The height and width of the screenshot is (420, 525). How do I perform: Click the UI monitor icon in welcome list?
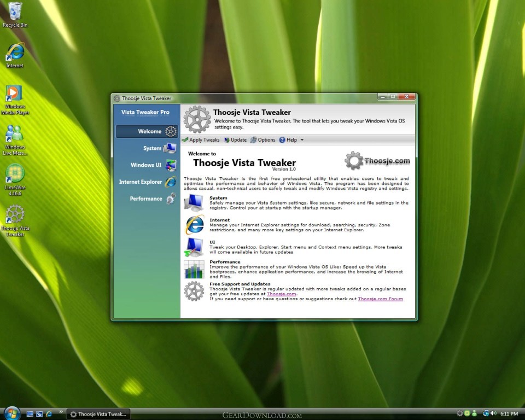pos(194,247)
